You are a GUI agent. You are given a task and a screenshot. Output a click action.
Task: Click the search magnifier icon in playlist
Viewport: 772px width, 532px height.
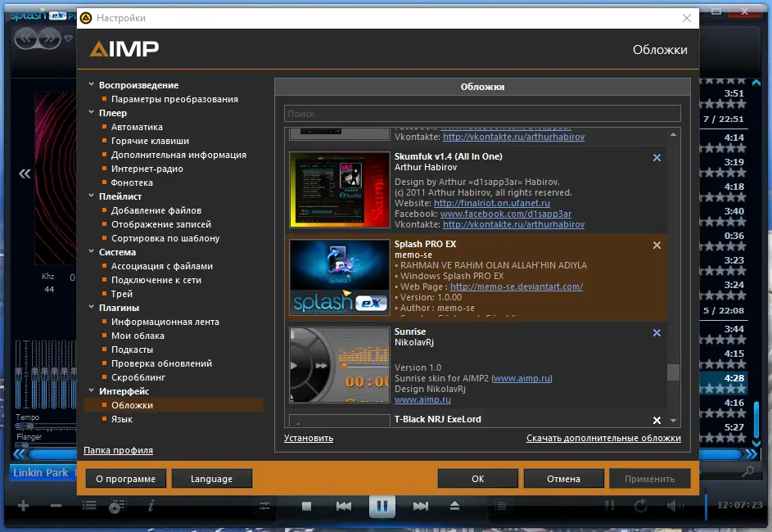pyautogui.click(x=748, y=471)
